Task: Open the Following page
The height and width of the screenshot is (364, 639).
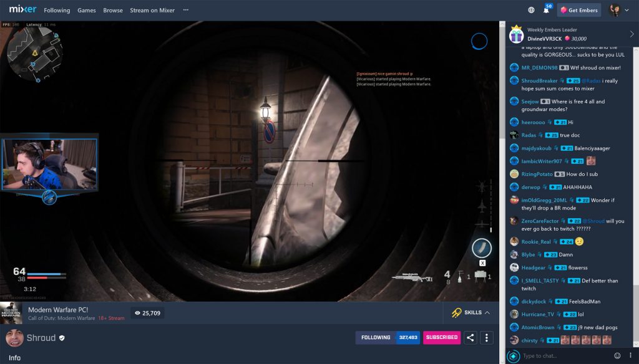Action: tap(57, 10)
